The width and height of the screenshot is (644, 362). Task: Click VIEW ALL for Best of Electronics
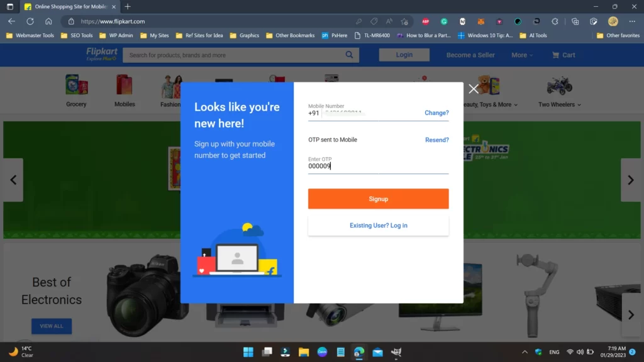click(x=52, y=326)
